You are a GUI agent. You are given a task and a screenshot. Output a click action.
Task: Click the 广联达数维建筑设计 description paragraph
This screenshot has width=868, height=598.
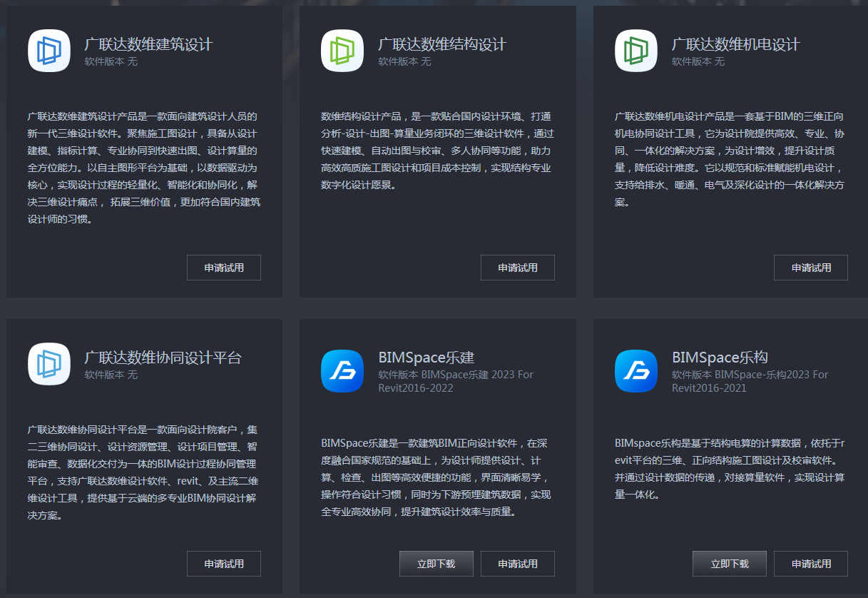point(144,168)
